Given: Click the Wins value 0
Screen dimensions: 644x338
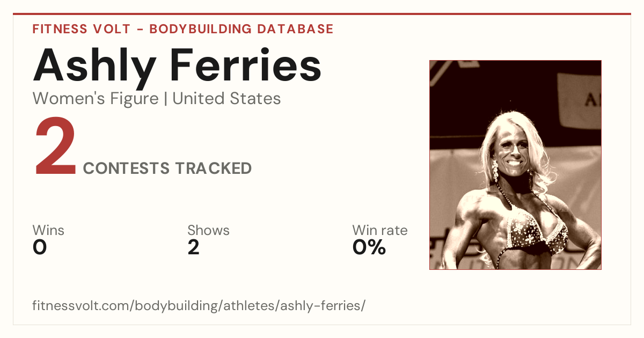Looking at the screenshot, I should tap(40, 247).
